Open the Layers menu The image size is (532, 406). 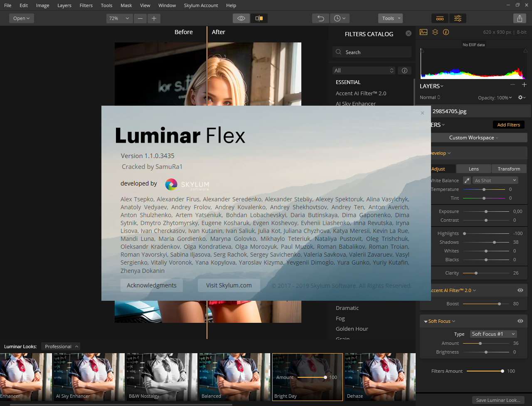click(x=64, y=5)
